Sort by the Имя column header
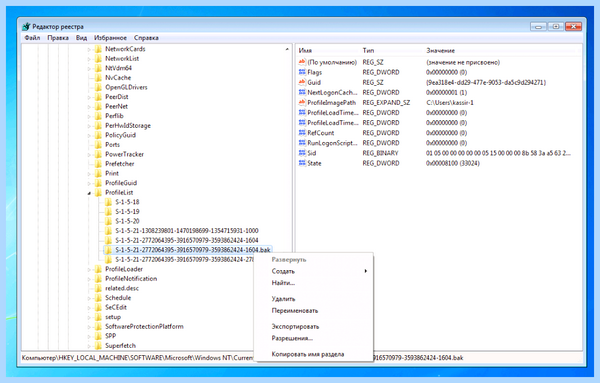The width and height of the screenshot is (600, 383). [305, 51]
